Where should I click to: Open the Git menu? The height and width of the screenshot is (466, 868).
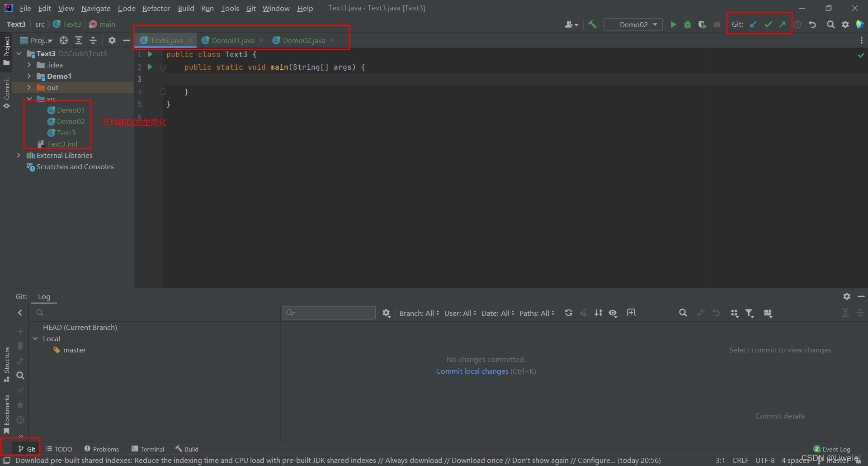tap(251, 8)
